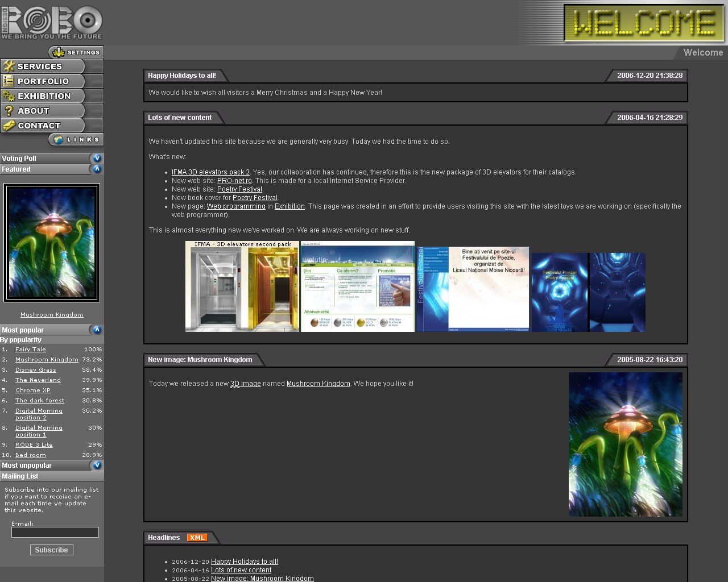This screenshot has height=582, width=728.
Task: Click the E-mail input field
Action: click(55, 533)
